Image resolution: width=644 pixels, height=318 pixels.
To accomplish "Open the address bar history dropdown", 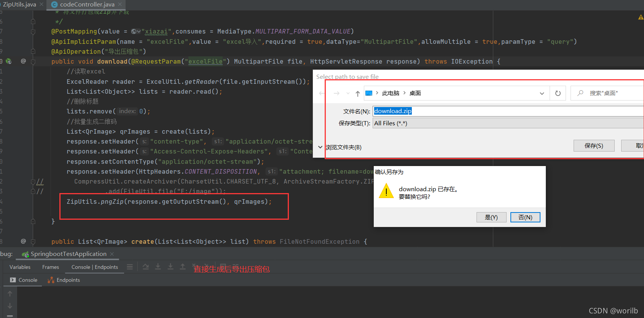I will coord(542,93).
